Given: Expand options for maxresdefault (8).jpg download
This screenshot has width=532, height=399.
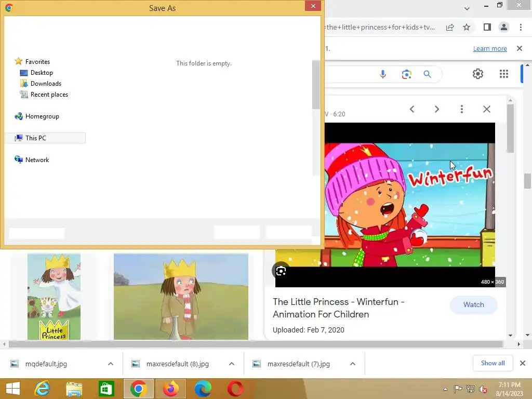Looking at the screenshot, I should (x=232, y=364).
